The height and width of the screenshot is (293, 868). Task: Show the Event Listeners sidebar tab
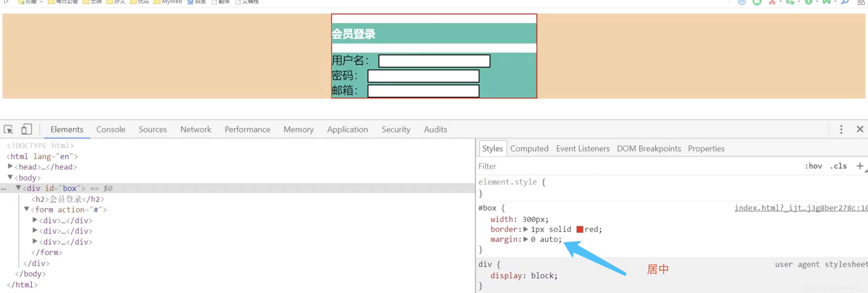click(x=583, y=149)
